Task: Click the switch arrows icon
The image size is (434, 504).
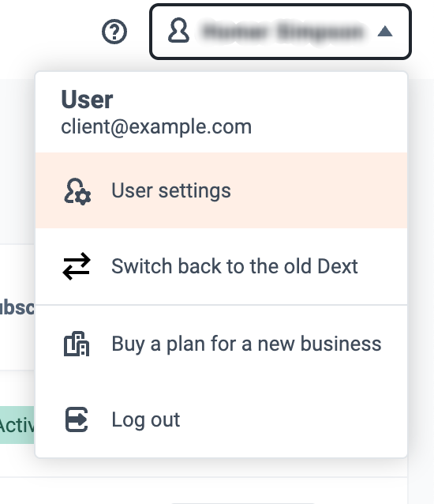Action: click(77, 266)
